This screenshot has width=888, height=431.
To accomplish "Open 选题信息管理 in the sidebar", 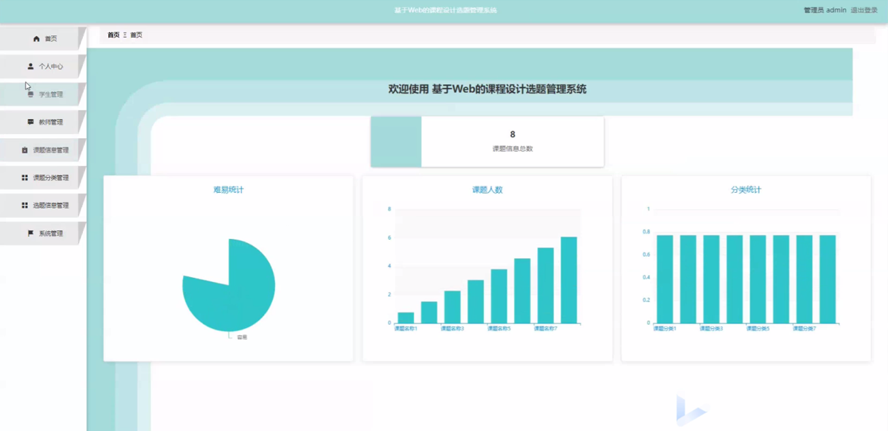I will coord(42,205).
